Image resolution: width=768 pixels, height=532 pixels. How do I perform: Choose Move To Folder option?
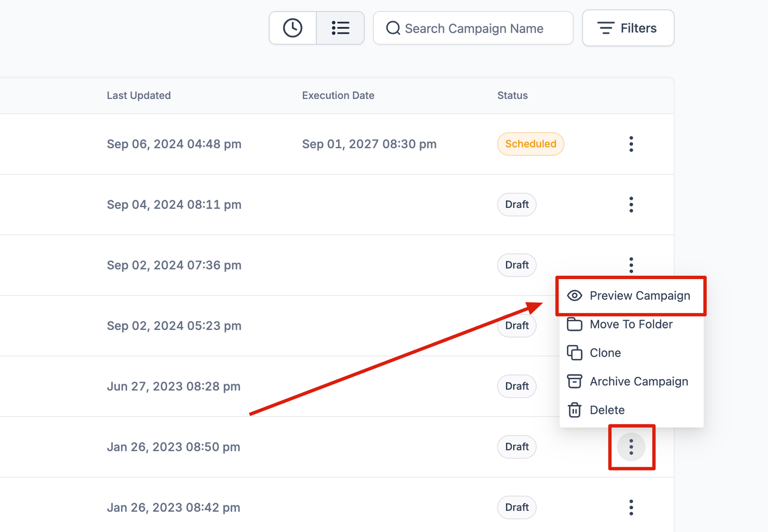pos(631,325)
